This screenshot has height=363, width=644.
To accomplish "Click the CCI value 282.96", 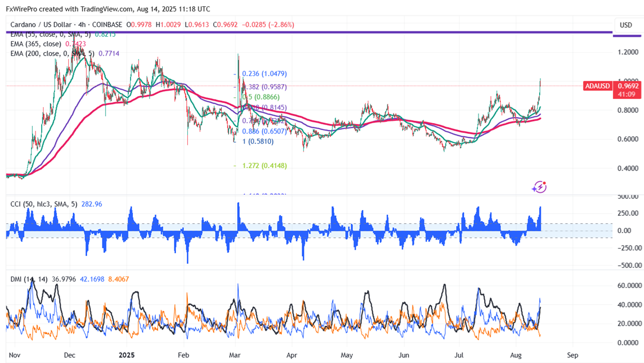I will pyautogui.click(x=92, y=204).
